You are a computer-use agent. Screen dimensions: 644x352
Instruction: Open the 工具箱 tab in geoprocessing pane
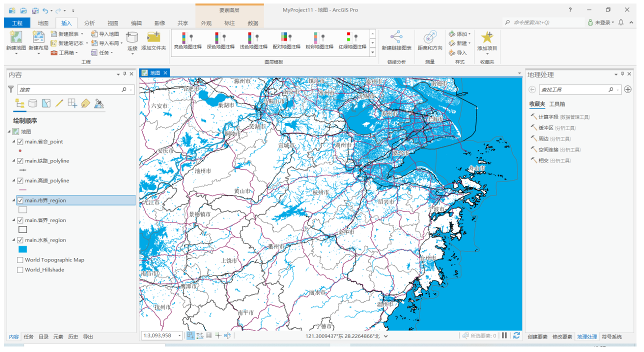(x=557, y=104)
